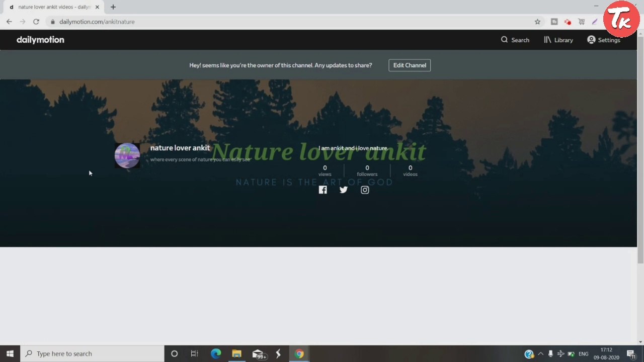Click the '0 views' statistic
The height and width of the screenshot is (362, 644).
point(325,171)
